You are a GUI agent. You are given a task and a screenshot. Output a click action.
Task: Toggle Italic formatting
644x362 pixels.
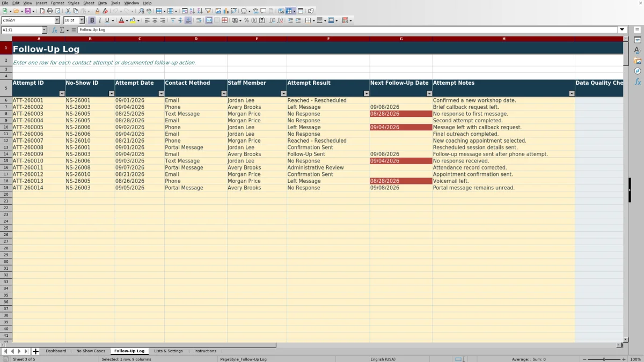(x=99, y=20)
